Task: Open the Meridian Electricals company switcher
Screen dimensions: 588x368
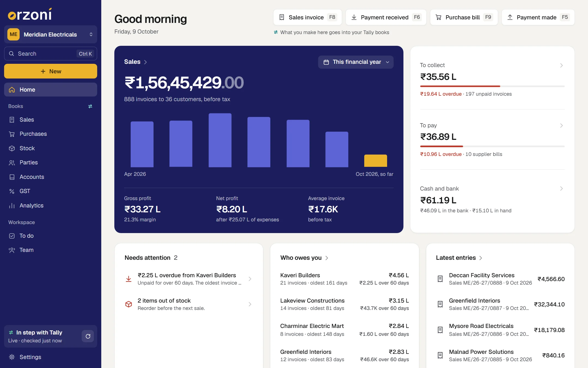Action: pos(51,34)
